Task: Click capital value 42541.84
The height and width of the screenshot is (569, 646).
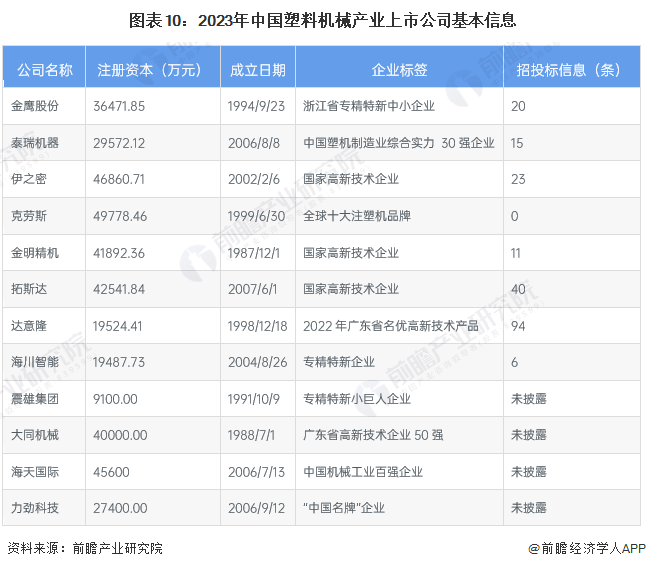Action: click(119, 289)
